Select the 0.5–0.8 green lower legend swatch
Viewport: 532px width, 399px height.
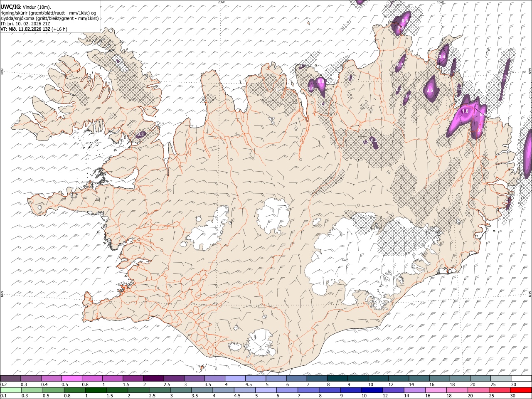pyautogui.click(x=54, y=390)
